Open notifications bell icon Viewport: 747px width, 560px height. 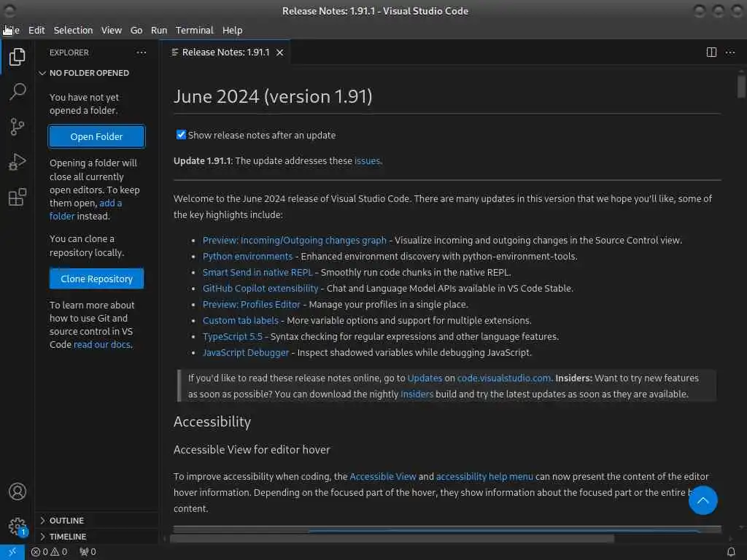pyautogui.click(x=731, y=552)
